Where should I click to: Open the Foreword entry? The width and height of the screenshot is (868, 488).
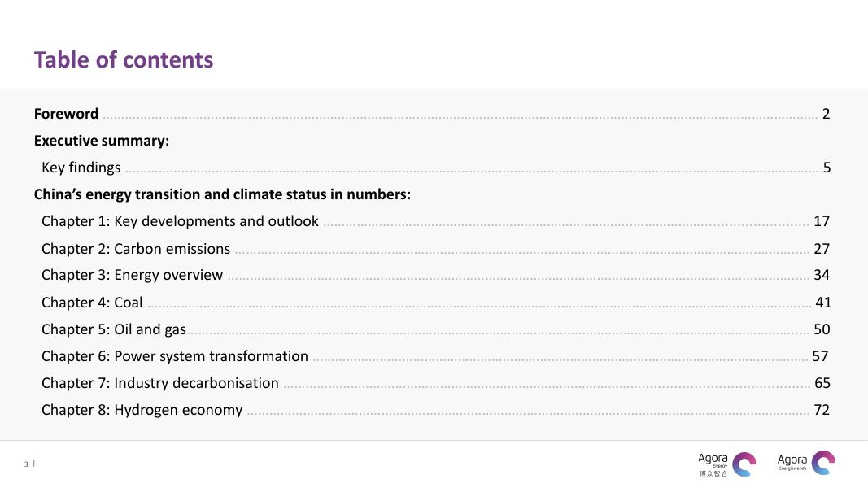coord(66,114)
